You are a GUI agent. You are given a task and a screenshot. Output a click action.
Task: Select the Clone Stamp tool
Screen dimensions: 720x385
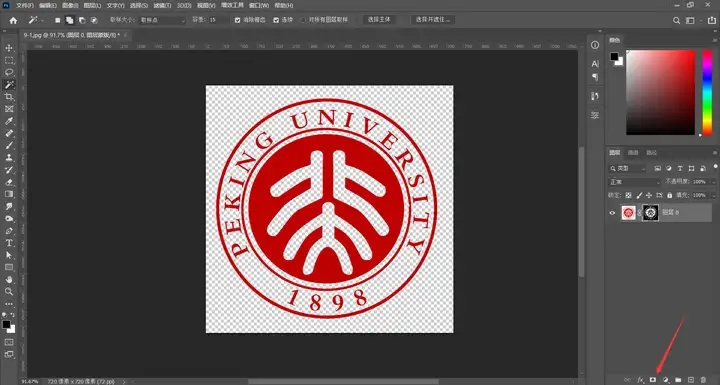[9, 158]
